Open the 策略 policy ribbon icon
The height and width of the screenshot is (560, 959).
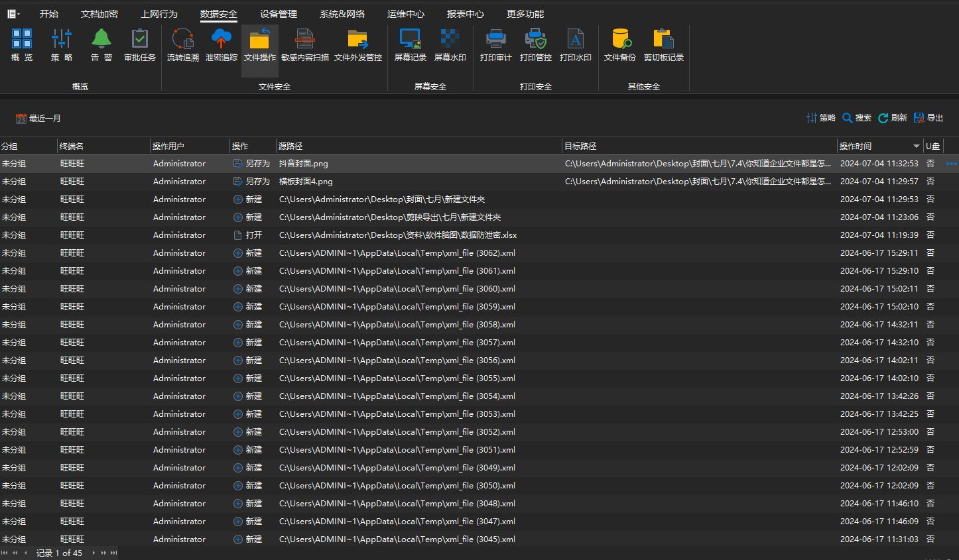(x=62, y=45)
